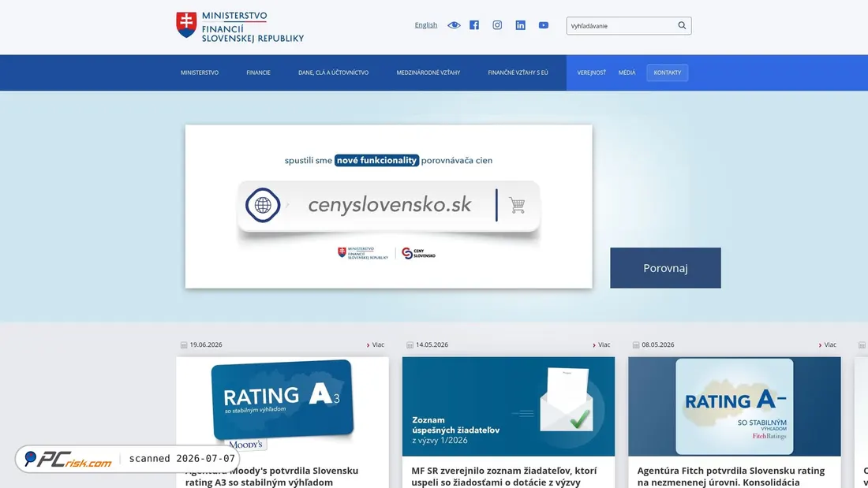Click the globe icon in banner
Image resolution: width=868 pixels, height=488 pixels.
tap(263, 205)
